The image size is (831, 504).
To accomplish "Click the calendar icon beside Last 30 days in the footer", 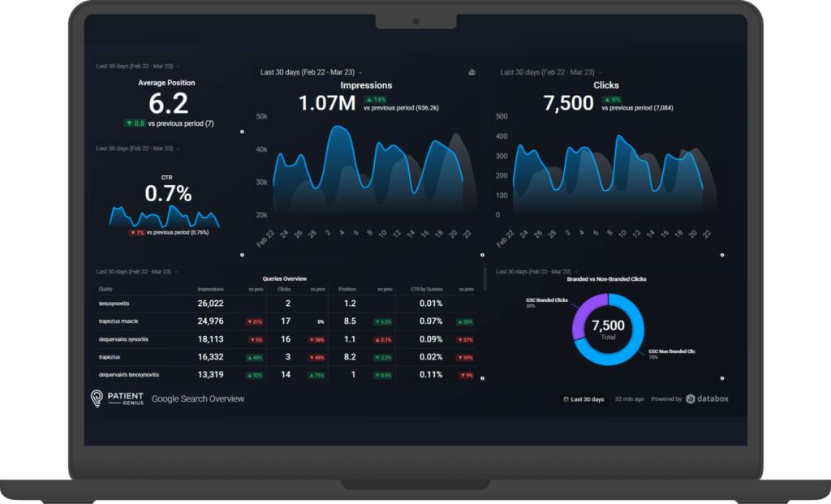I will tap(566, 399).
